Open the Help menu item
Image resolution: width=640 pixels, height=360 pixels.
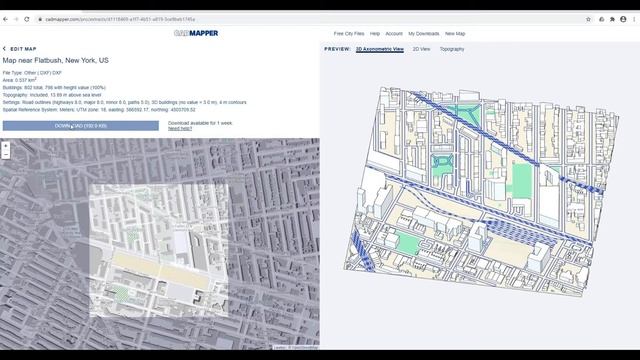[x=375, y=33]
